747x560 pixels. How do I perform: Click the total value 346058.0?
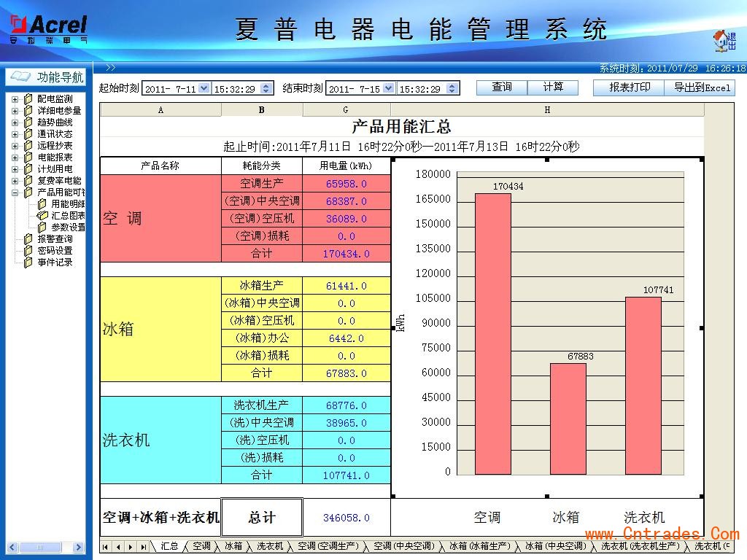coord(347,518)
